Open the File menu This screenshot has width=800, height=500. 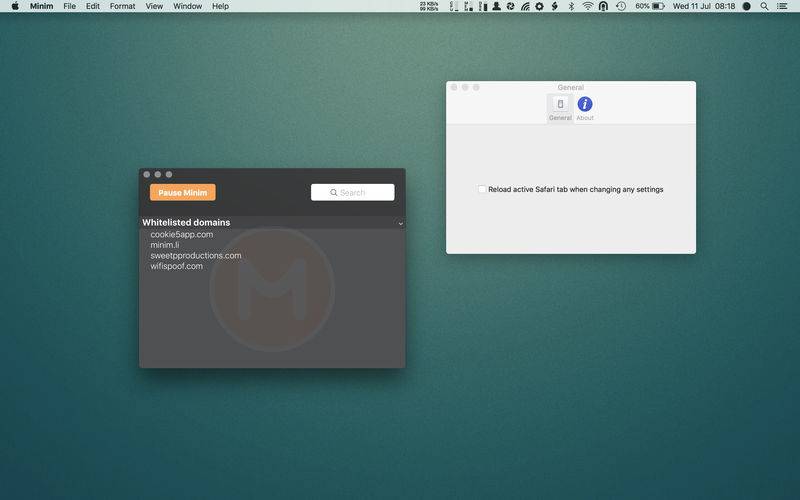point(69,6)
